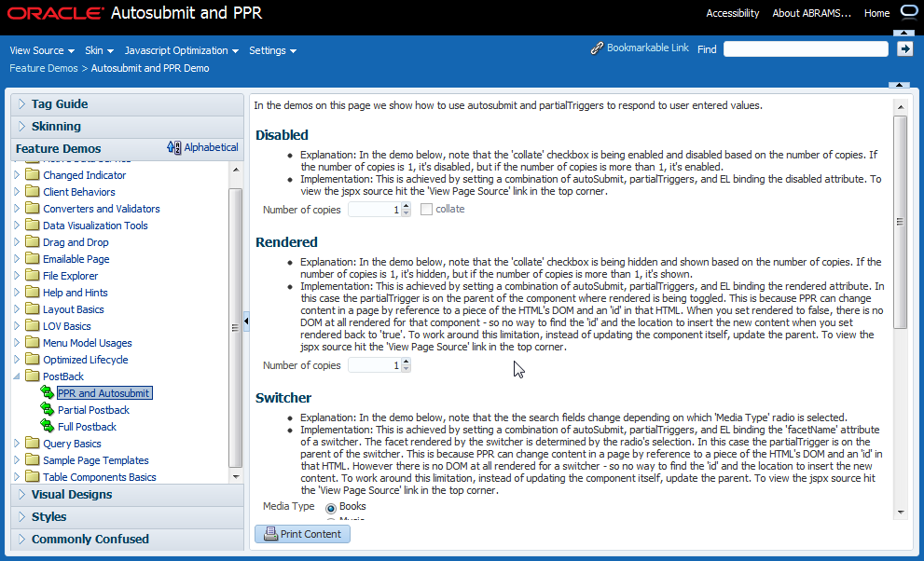
Task: Expand the Tag Guide accordion section
Action: pyautogui.click(x=21, y=104)
